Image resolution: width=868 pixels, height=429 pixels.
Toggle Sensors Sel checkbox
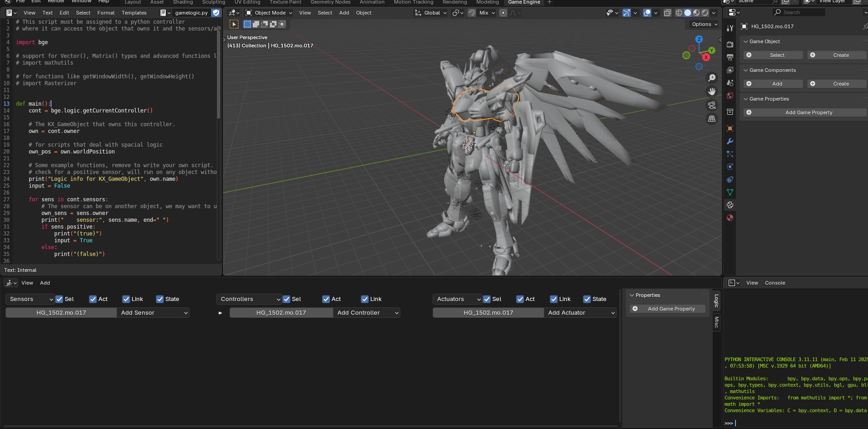point(59,299)
